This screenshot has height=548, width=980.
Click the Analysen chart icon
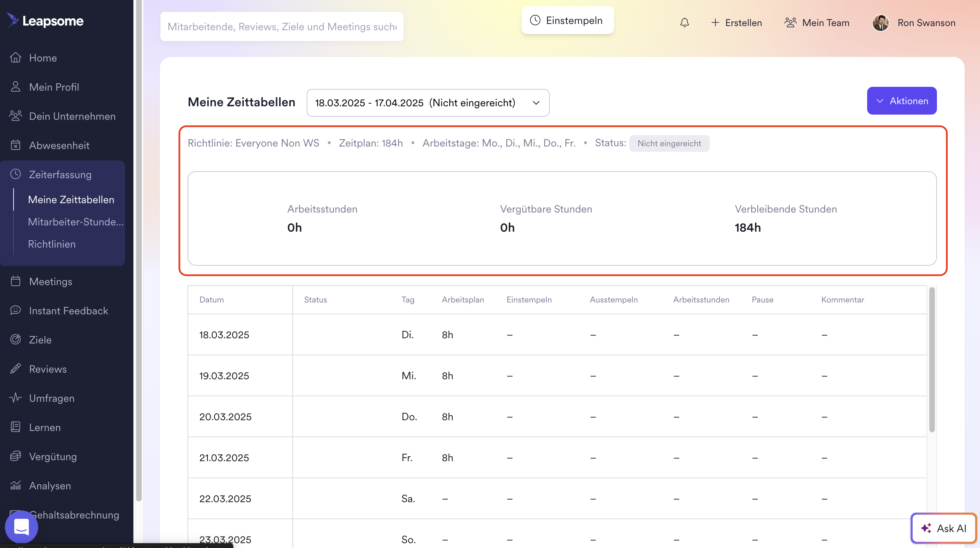click(x=16, y=485)
